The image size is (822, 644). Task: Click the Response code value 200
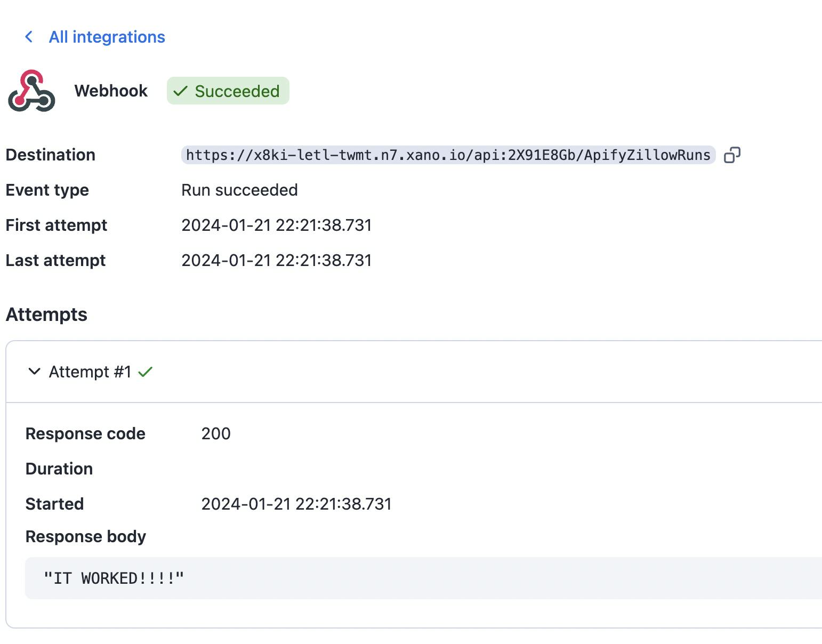pos(216,433)
